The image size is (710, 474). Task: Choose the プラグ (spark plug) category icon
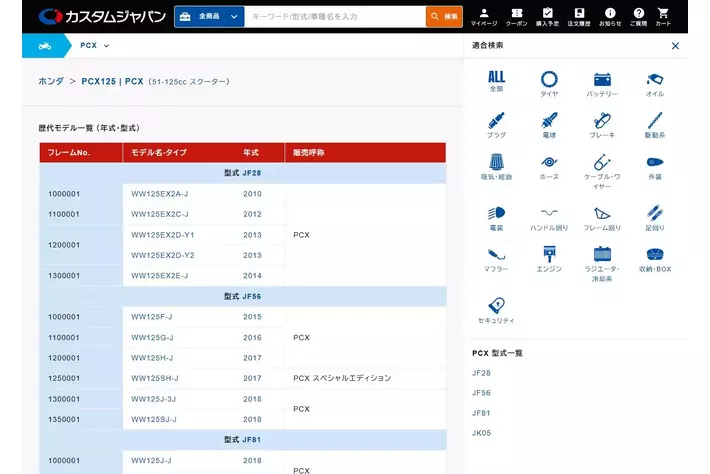[496, 125]
